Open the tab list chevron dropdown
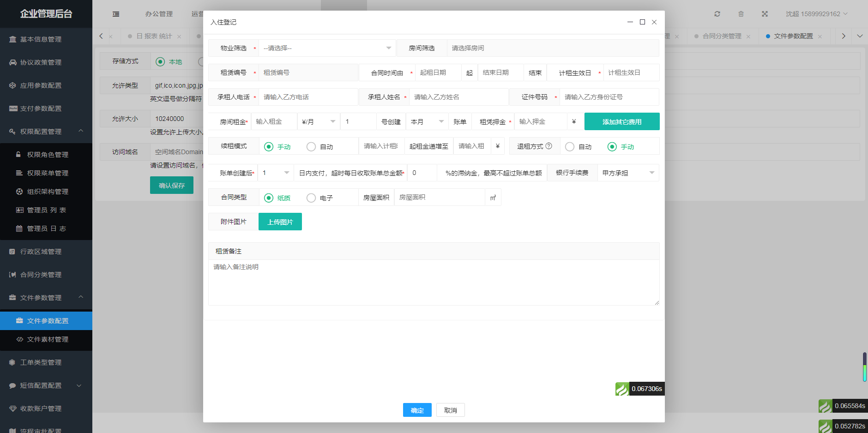 click(860, 36)
